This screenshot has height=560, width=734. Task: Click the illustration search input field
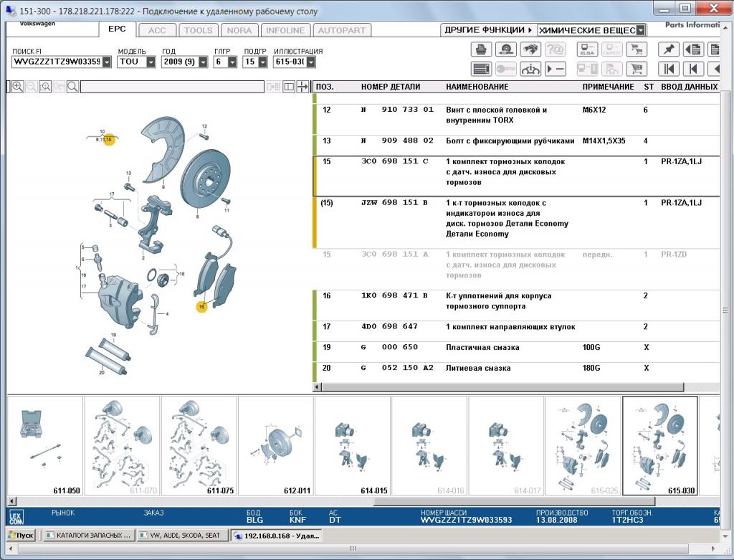pos(172,87)
